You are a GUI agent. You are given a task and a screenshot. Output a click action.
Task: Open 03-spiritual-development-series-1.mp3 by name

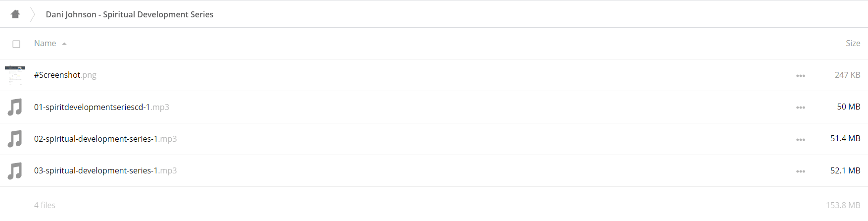(x=105, y=170)
